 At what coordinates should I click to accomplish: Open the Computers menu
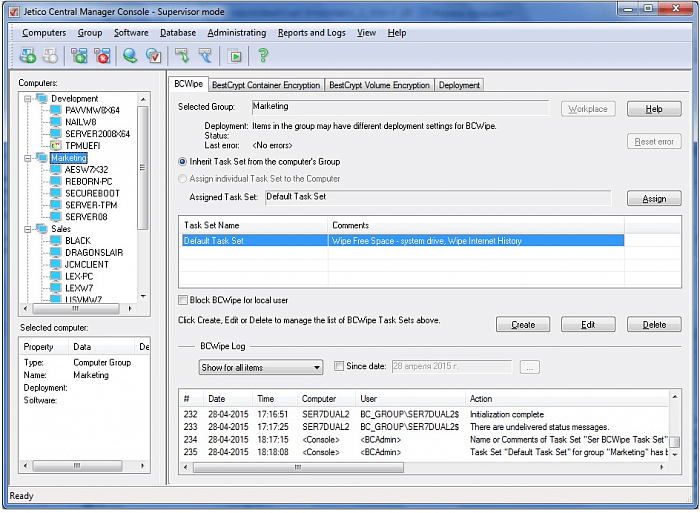tap(44, 33)
